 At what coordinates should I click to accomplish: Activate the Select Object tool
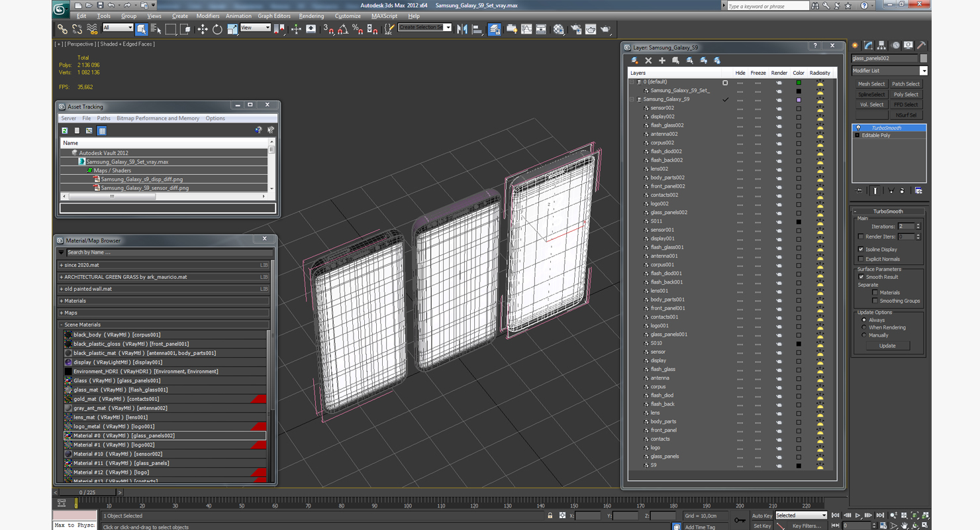coord(142,29)
